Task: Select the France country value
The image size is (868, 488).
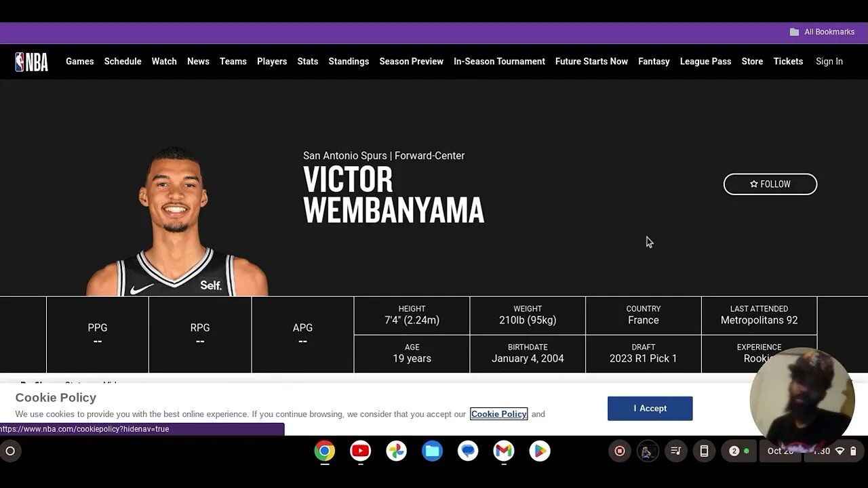Action: coord(643,321)
